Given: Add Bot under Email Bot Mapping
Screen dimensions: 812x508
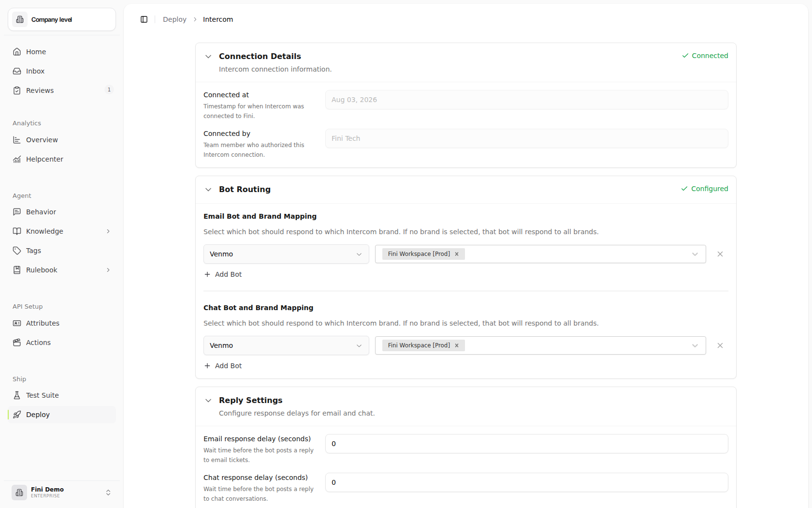Looking at the screenshot, I should tap(223, 274).
